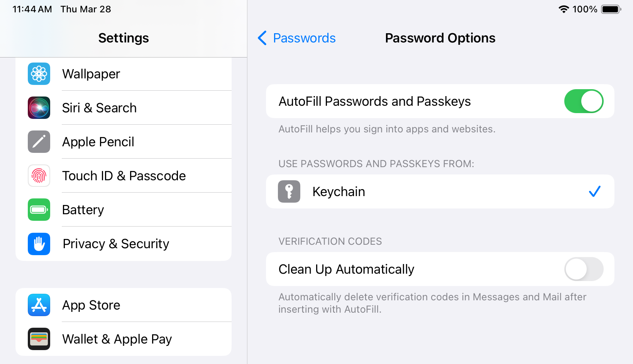Viewport: 633px width, 364px height.
Task: Tap the Wi-Fi status indicator
Action: pos(564,9)
